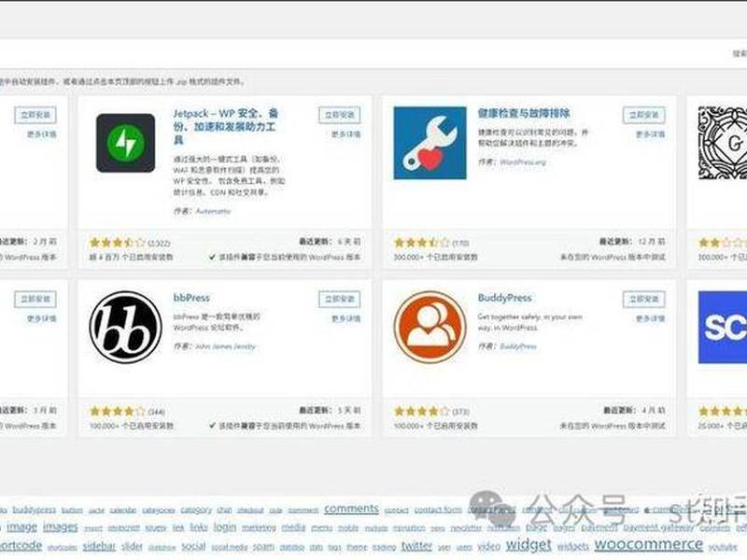The image size is (747, 560).
Task: Select the social tag
Action: pyautogui.click(x=193, y=546)
